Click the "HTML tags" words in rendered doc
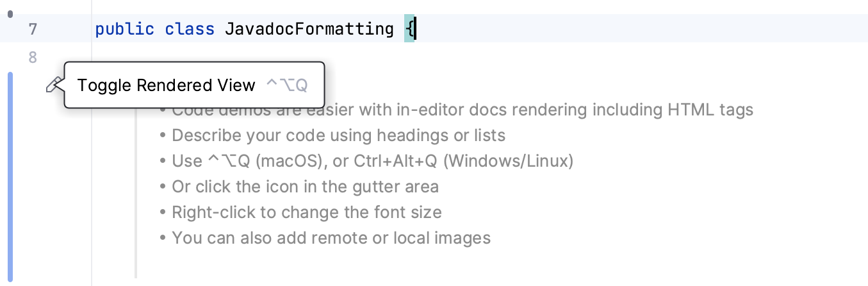The image size is (868, 286). tap(710, 110)
